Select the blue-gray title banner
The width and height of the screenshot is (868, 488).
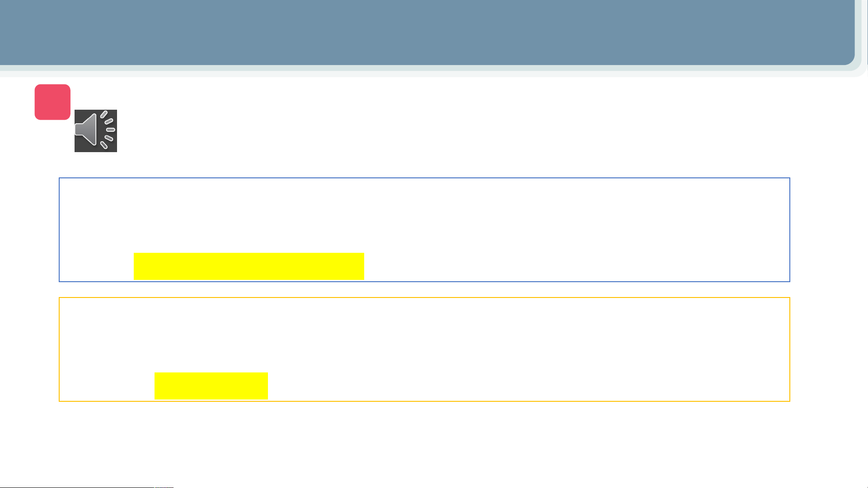pos(427,33)
